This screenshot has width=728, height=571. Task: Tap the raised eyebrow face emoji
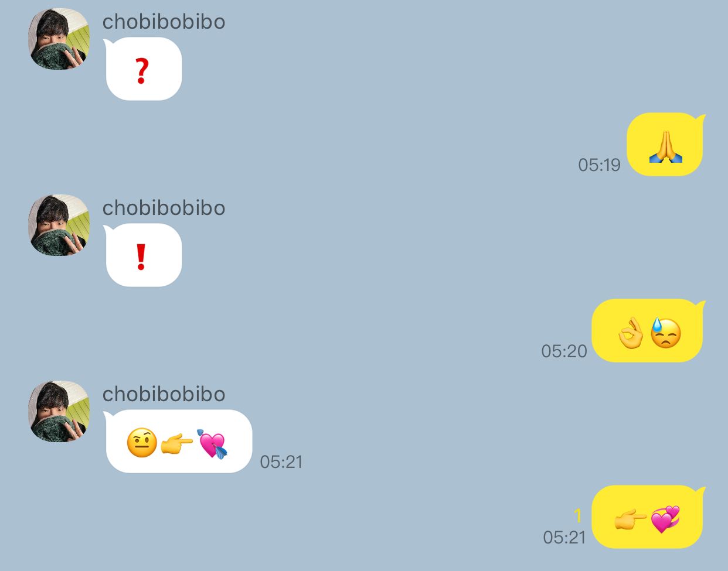[142, 442]
